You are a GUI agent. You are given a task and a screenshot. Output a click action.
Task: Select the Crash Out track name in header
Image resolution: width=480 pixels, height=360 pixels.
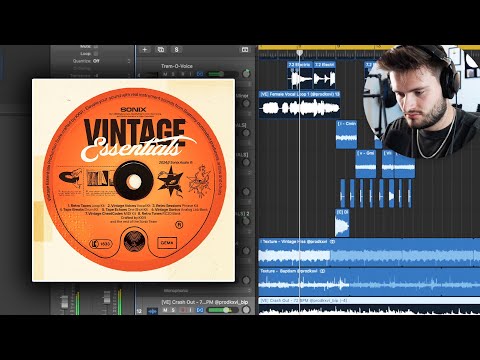pyautogui.click(x=205, y=302)
